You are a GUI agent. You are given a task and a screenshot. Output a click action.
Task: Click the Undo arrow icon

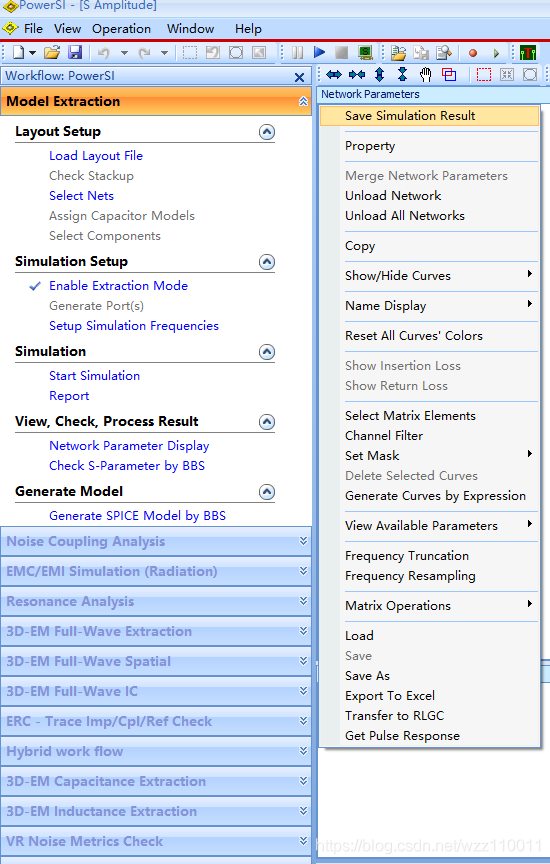click(103, 53)
